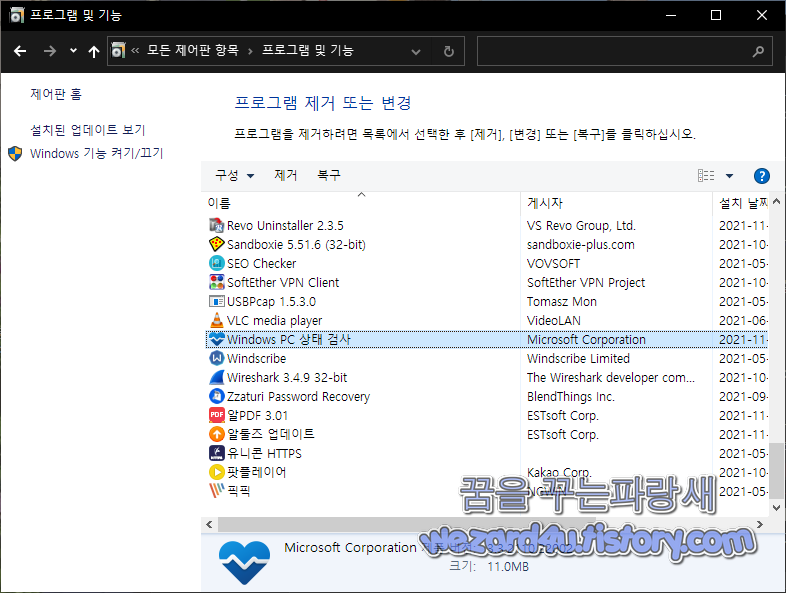Viewport: 786px width, 593px height.
Task: Expand hidden breadcrumb path chevrons
Action: pyautogui.click(x=135, y=50)
